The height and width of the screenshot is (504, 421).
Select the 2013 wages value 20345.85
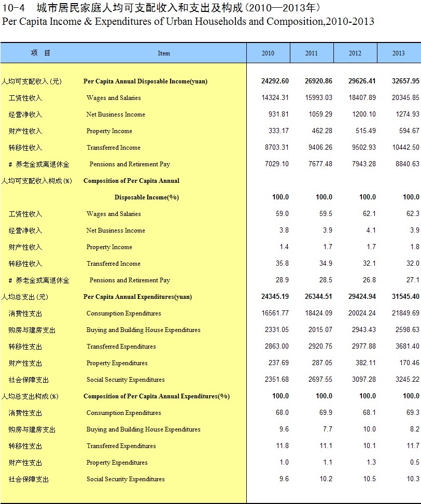(x=406, y=97)
